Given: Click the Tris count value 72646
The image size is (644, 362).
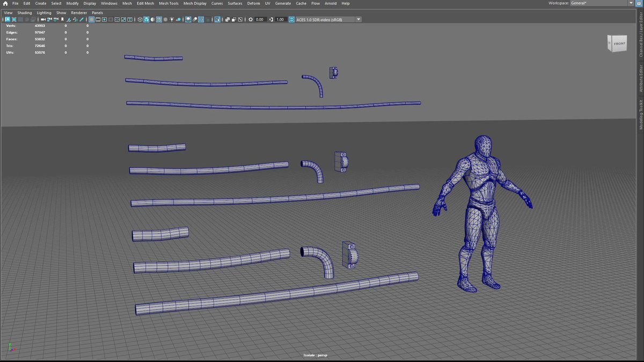Looking at the screenshot, I should (x=40, y=46).
